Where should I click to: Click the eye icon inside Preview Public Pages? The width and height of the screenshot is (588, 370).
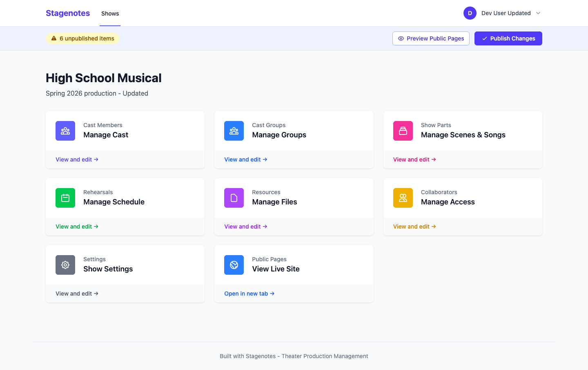pyautogui.click(x=400, y=38)
